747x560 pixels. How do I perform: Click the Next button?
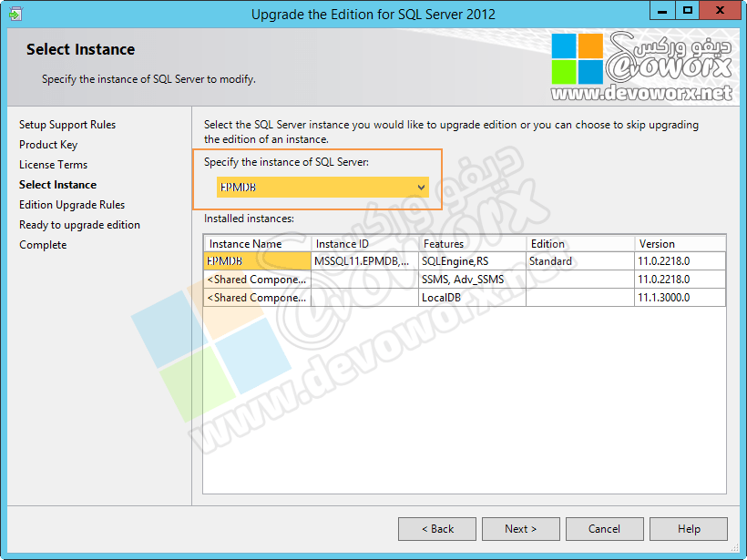[x=520, y=528]
